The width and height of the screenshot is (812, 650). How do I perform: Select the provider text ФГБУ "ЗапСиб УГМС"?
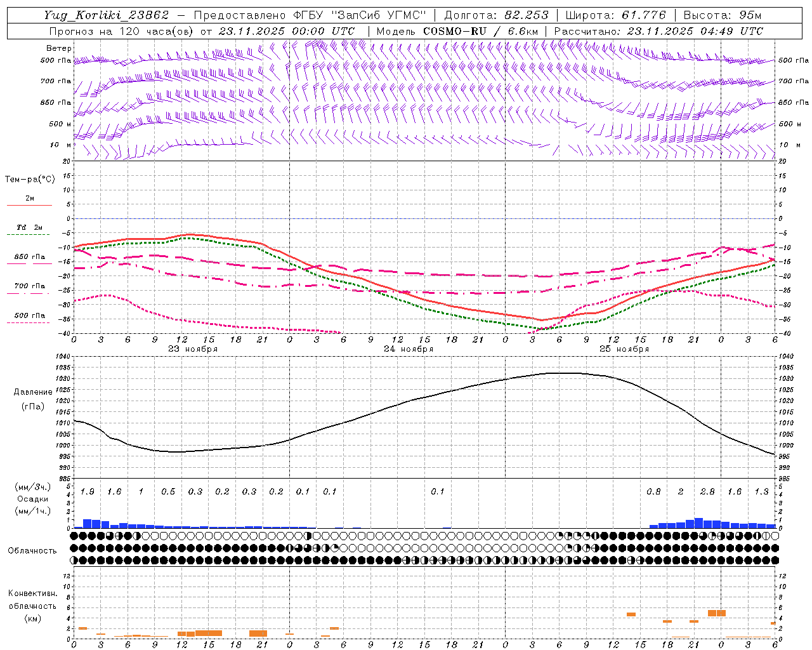click(360, 15)
